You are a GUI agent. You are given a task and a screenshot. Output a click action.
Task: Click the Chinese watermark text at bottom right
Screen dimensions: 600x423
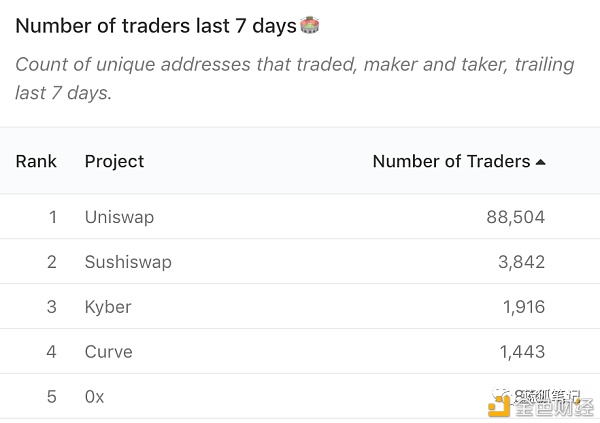pos(554,404)
